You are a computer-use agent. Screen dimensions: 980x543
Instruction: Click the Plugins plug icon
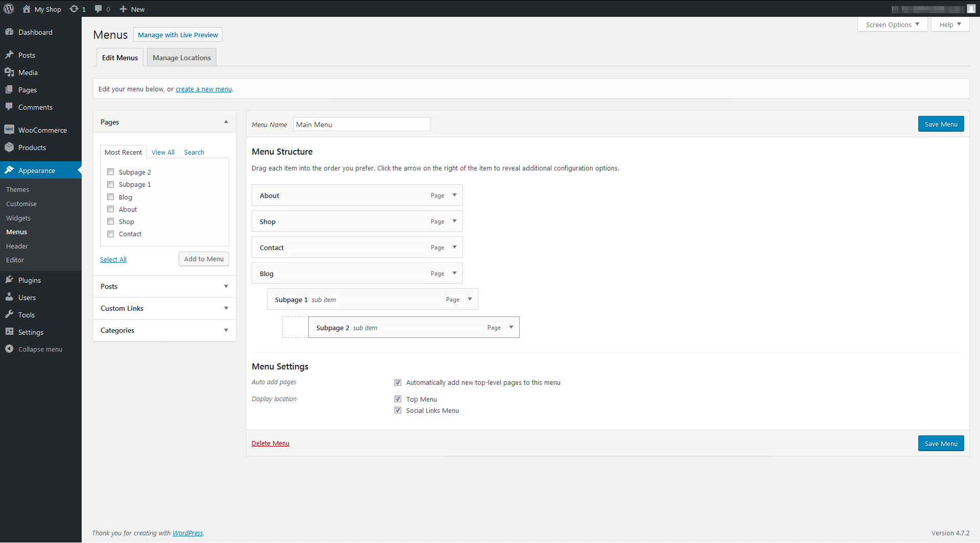tap(9, 280)
